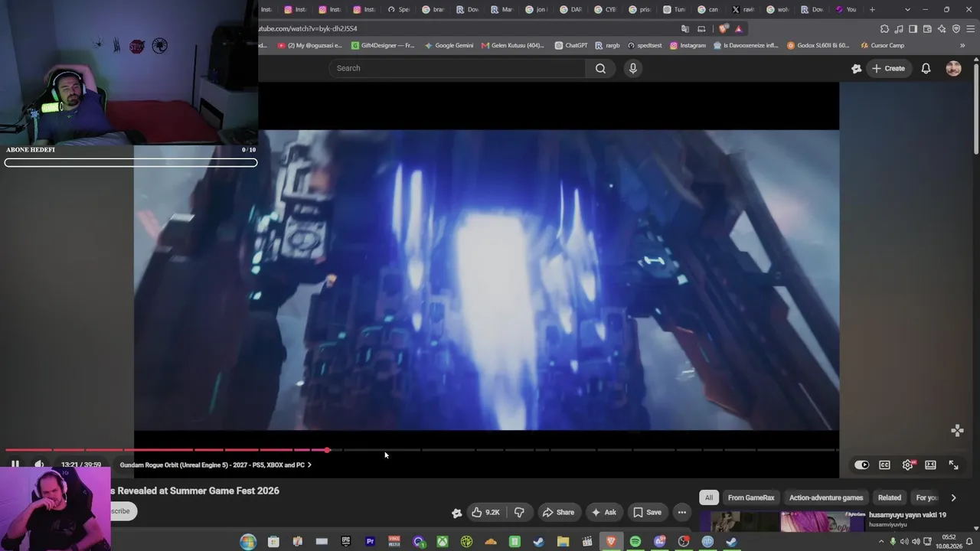Open Brave Wallet icon in toolbar
This screenshot has height=551, width=980.
click(x=927, y=29)
